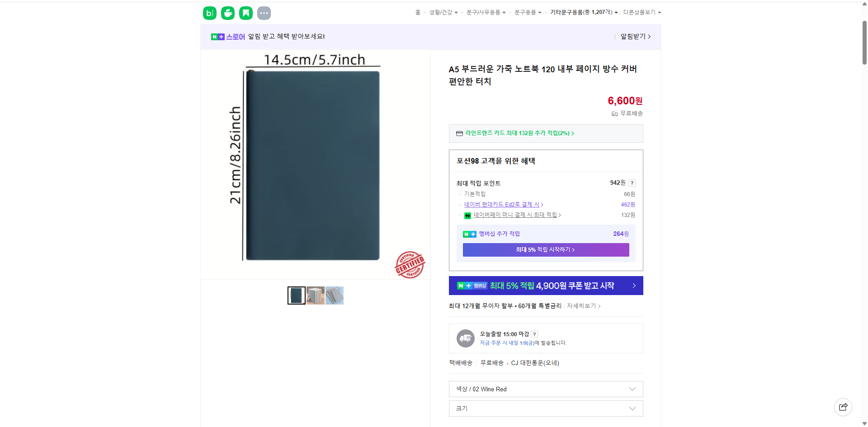Click the delivery truck icon in 오늘출발 section

click(465, 338)
